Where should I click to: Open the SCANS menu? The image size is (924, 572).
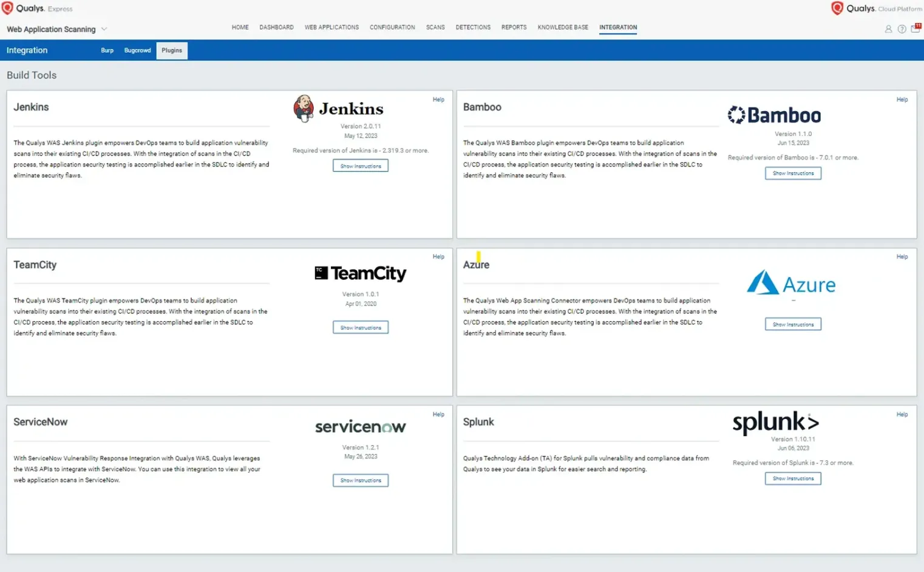point(435,27)
